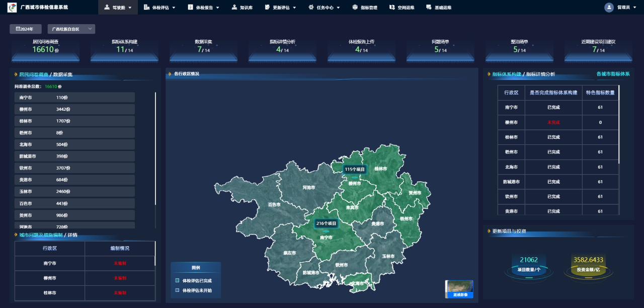Expand the 体检报告 dropdown arrow

(x=218, y=8)
